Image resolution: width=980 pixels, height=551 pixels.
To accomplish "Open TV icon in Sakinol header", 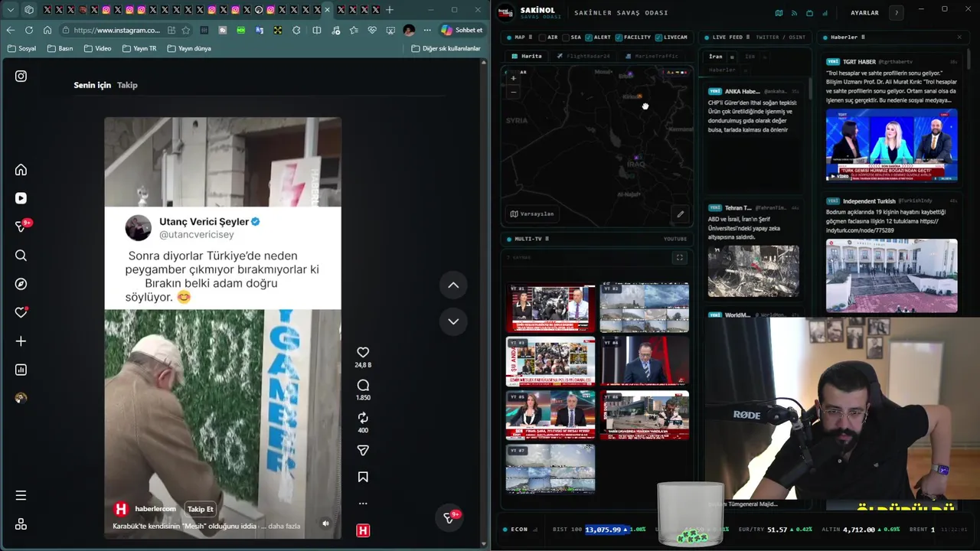I will click(809, 13).
